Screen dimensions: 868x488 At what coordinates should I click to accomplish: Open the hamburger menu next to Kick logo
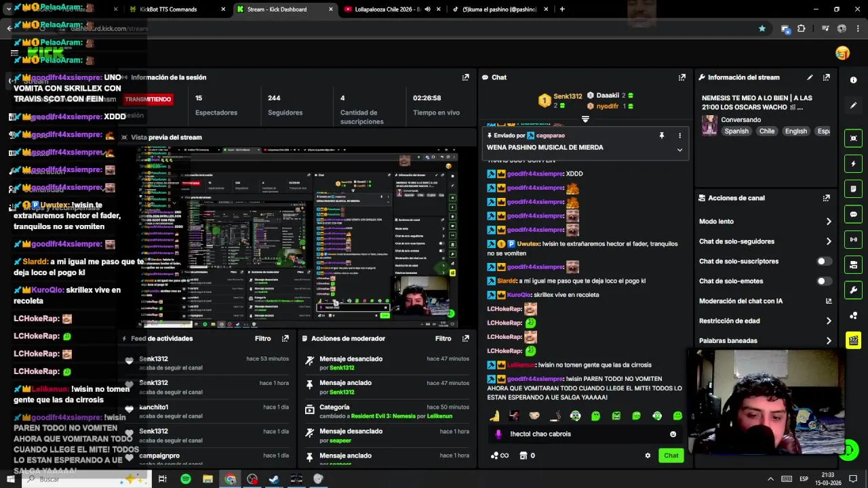[14, 52]
